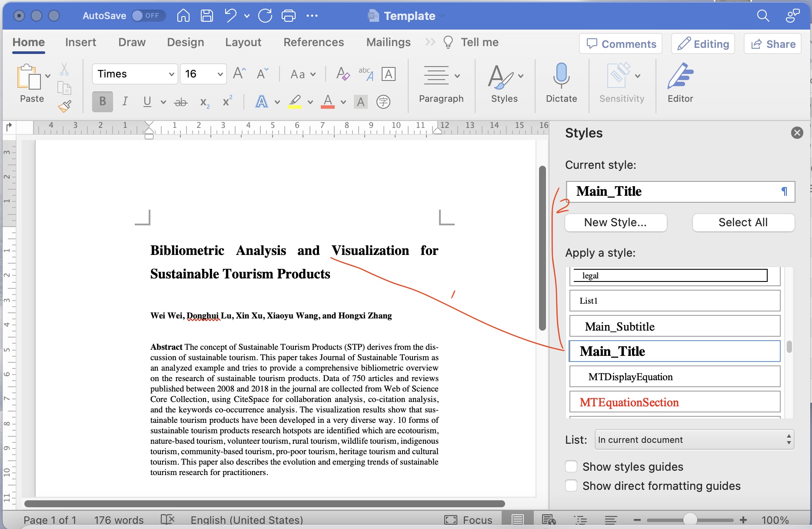Toggle AutoSave switch
This screenshot has height=529, width=812.
(x=148, y=16)
